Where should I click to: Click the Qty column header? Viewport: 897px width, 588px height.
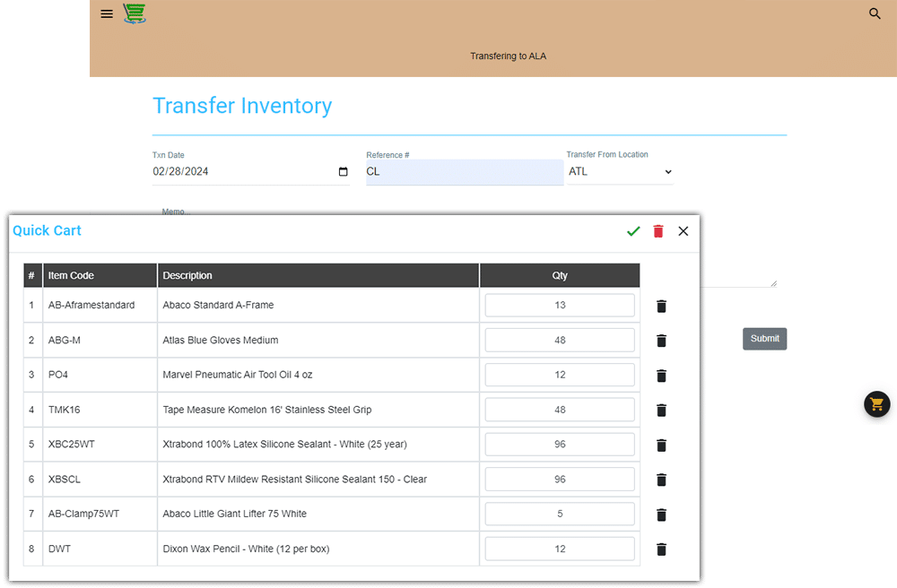tap(560, 275)
